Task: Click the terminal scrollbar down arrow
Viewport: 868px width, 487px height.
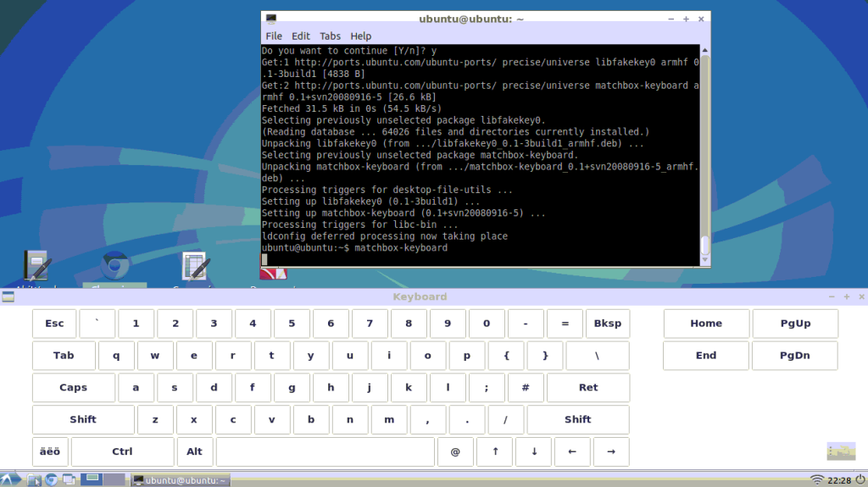Action: tap(704, 260)
